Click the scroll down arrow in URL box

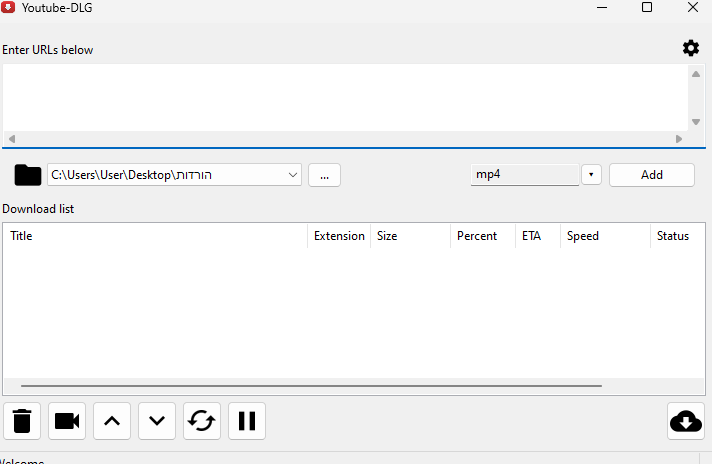coord(696,122)
